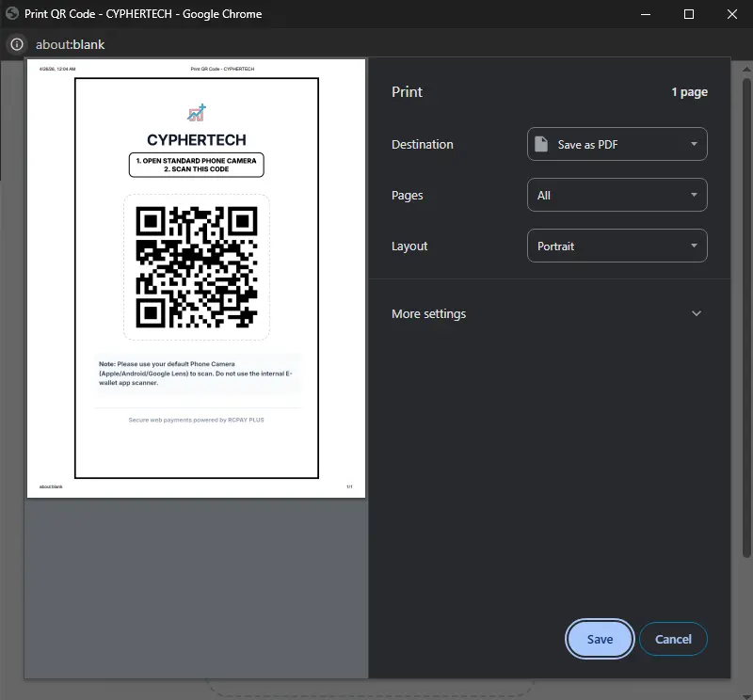Maximize the Print QR Code window
The width and height of the screenshot is (753, 700).
point(689,14)
